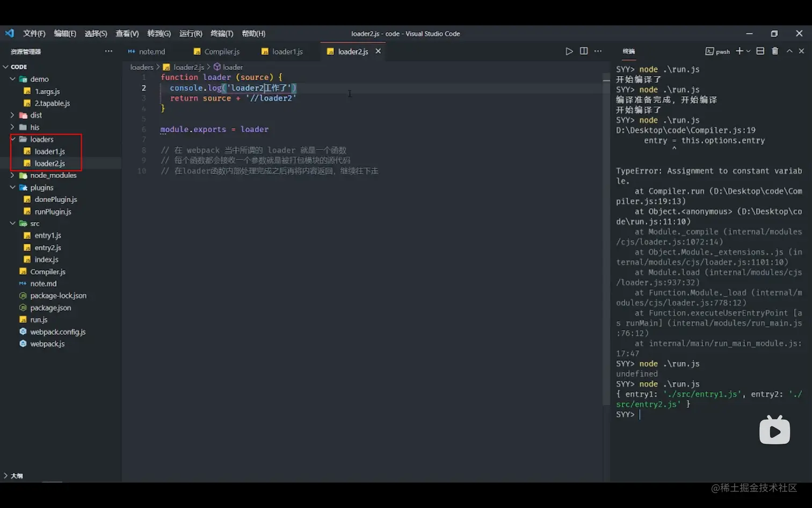Expand the node_modules folder

[x=13, y=175]
